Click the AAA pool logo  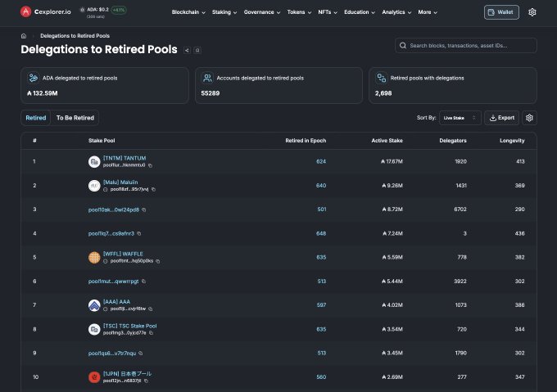pos(94,305)
